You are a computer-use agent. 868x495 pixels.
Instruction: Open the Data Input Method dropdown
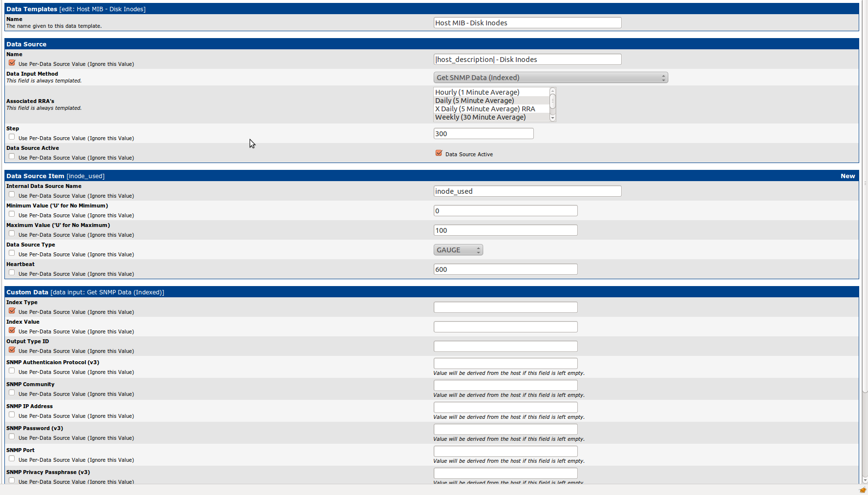[550, 78]
